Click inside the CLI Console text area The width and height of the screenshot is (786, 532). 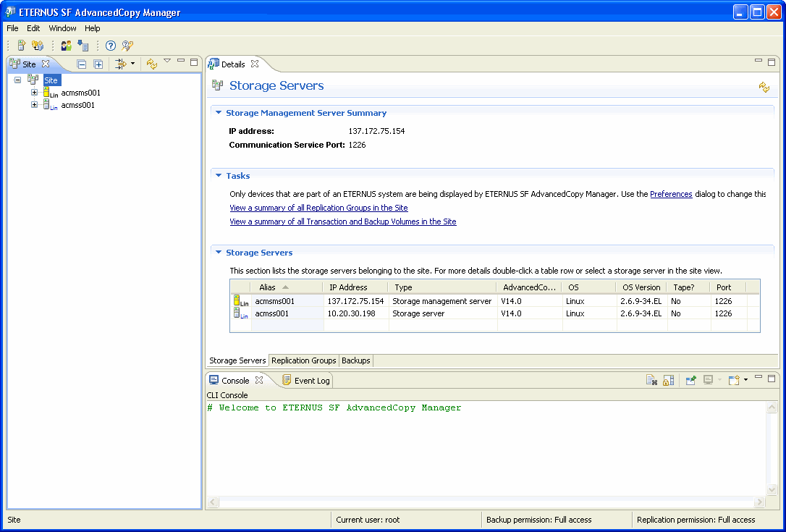[x=486, y=448]
